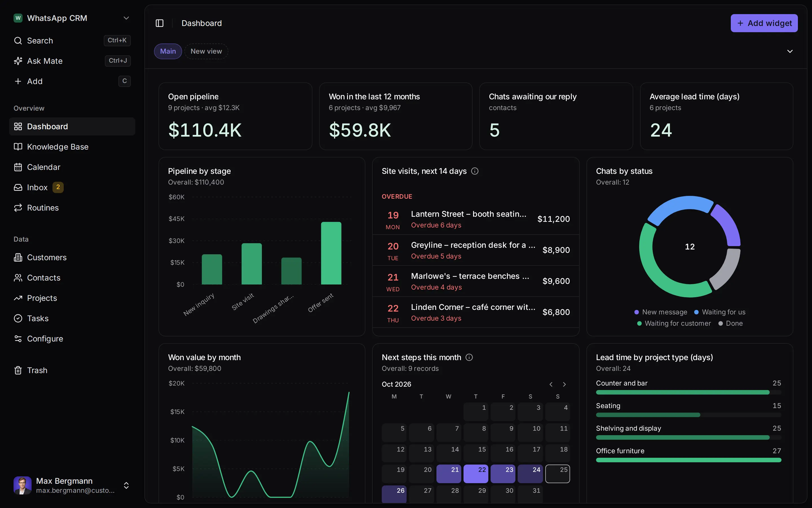Select the Main view tab
The image size is (812, 508).
point(168,51)
